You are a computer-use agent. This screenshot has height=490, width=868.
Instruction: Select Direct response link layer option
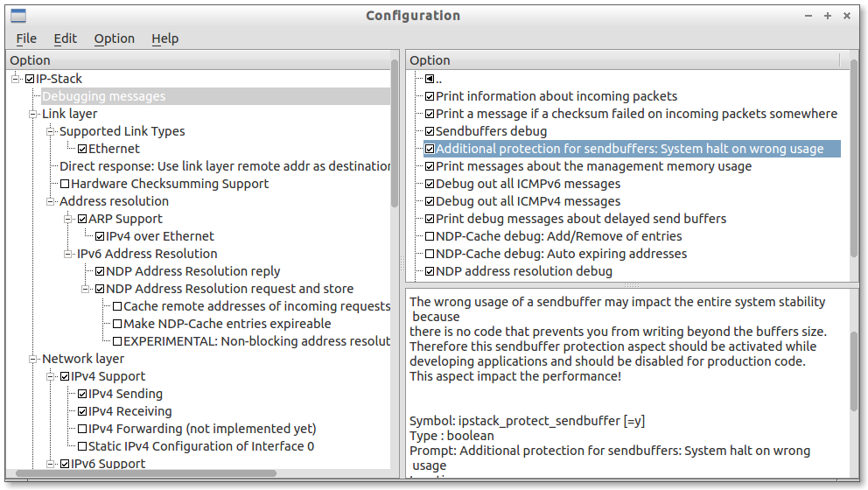coord(225,166)
